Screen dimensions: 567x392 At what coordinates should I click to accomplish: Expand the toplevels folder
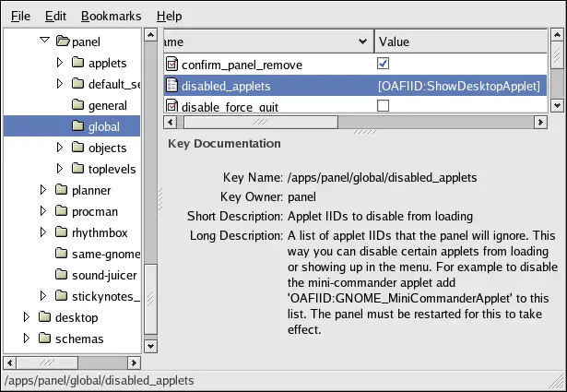60,169
